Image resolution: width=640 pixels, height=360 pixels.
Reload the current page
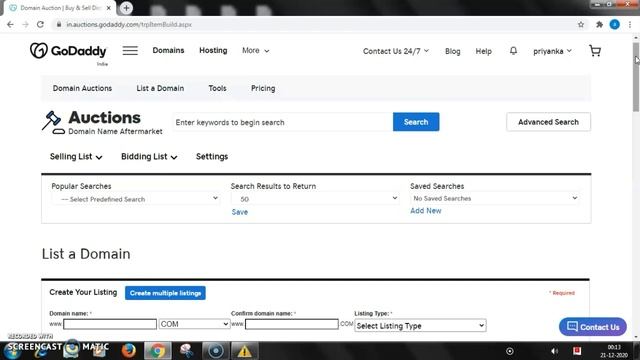(x=40, y=24)
